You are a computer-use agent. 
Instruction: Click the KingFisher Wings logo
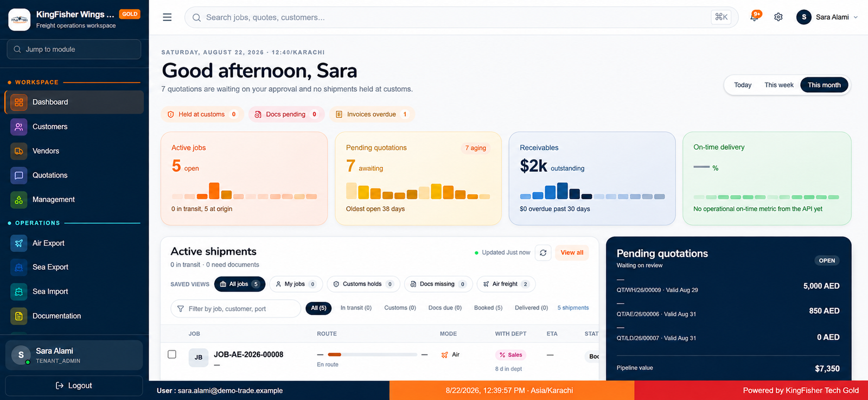click(x=20, y=20)
